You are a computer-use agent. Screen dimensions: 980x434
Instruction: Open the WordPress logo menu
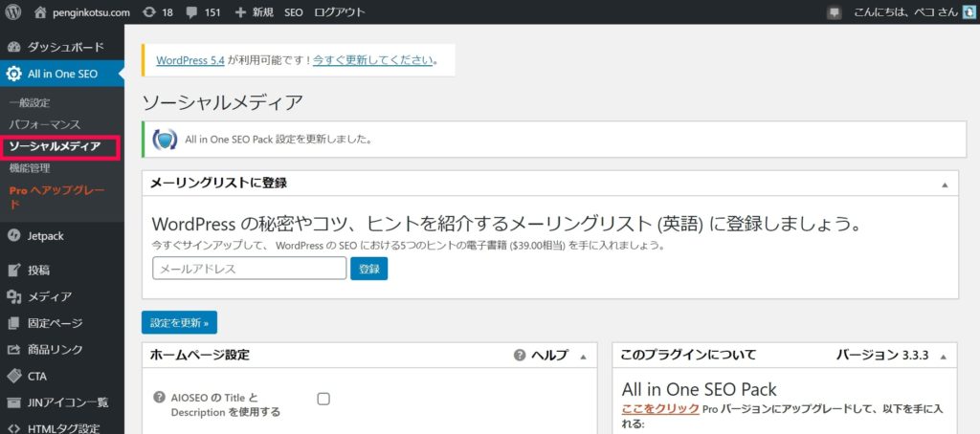tap(13, 11)
